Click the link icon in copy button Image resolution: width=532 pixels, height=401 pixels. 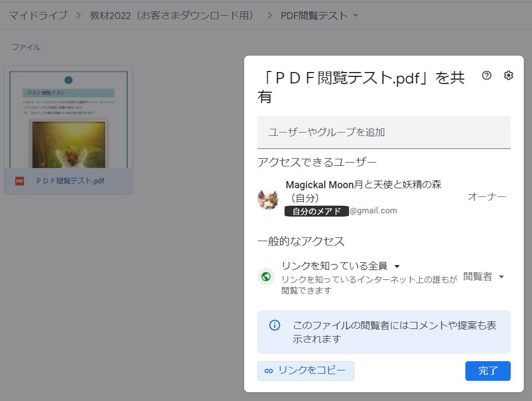269,371
